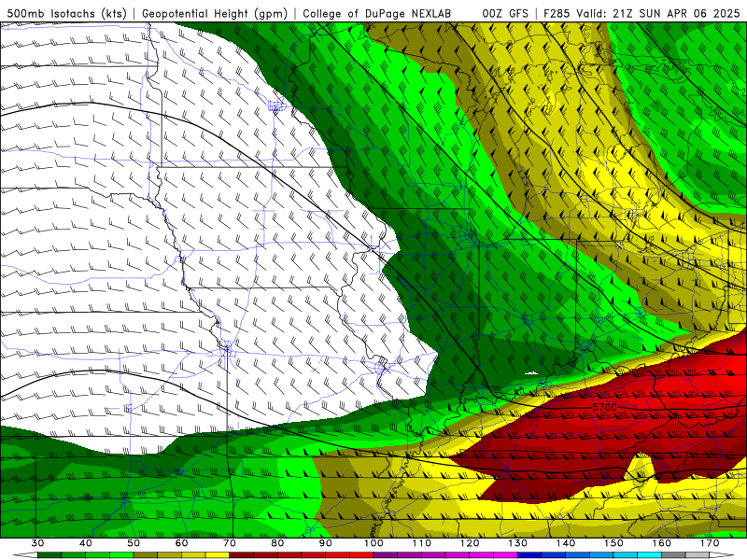Click the legend value "30"

coord(37,543)
